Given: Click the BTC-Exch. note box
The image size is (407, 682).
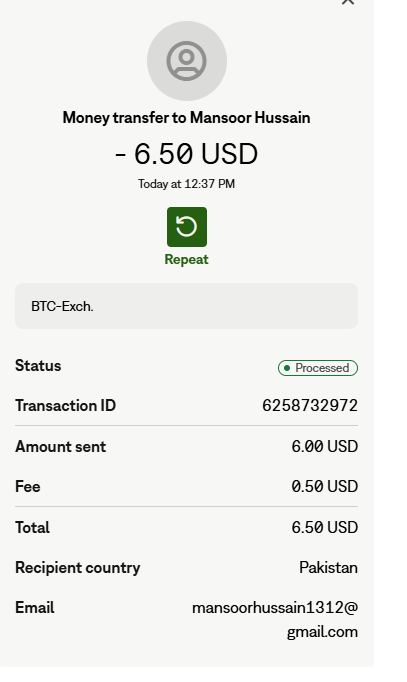Looking at the screenshot, I should pos(187,306).
